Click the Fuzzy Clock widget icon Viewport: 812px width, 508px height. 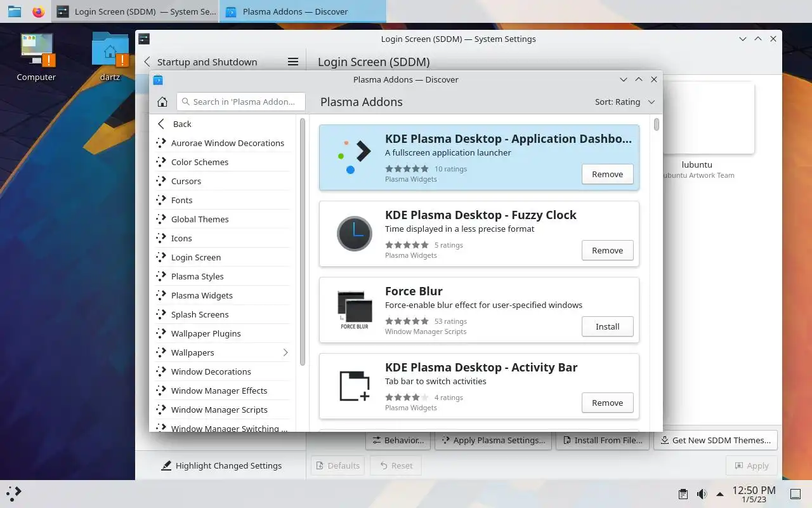click(355, 234)
